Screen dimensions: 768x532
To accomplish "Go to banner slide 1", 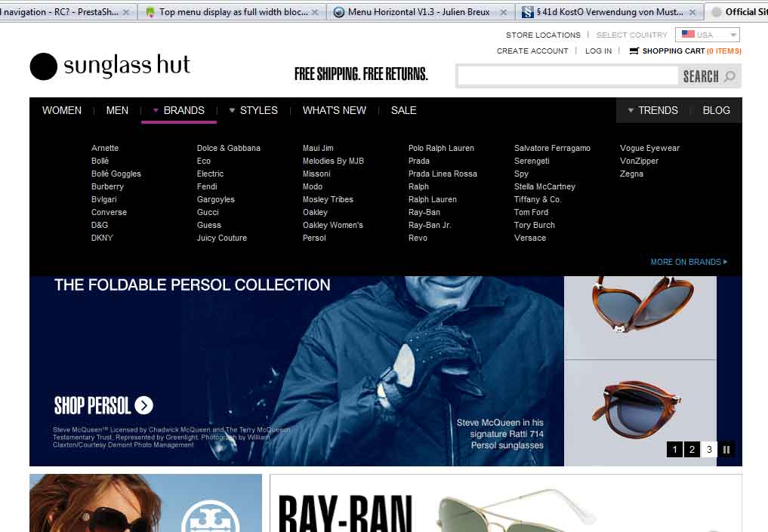I will pyautogui.click(x=674, y=449).
